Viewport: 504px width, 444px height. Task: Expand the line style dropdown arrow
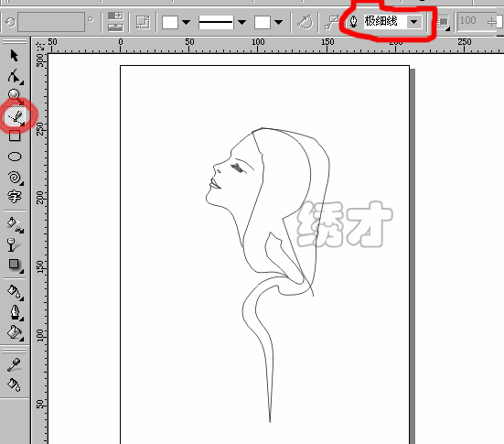[241, 22]
